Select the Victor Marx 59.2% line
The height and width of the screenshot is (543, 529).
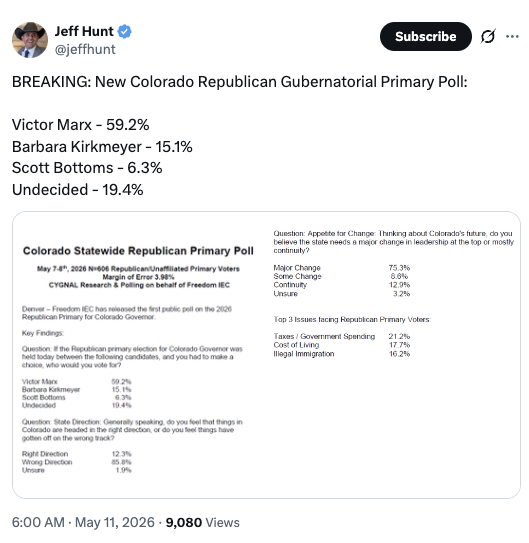(81, 125)
